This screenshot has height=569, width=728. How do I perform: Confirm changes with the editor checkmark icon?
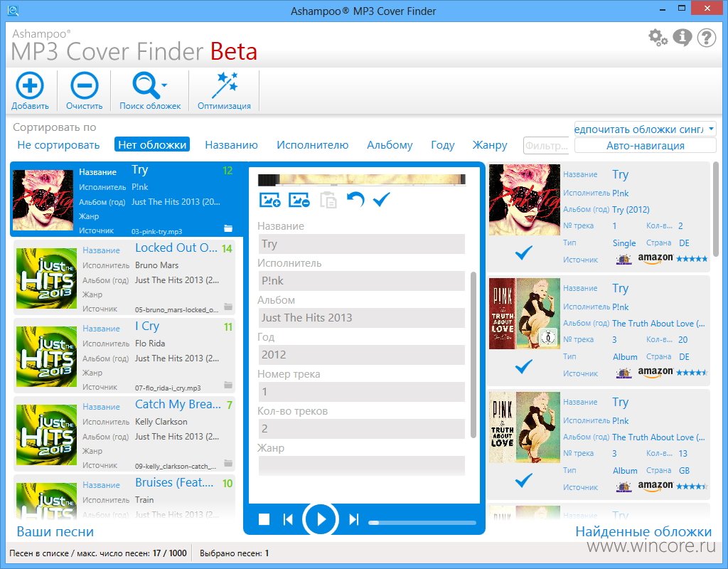click(382, 200)
